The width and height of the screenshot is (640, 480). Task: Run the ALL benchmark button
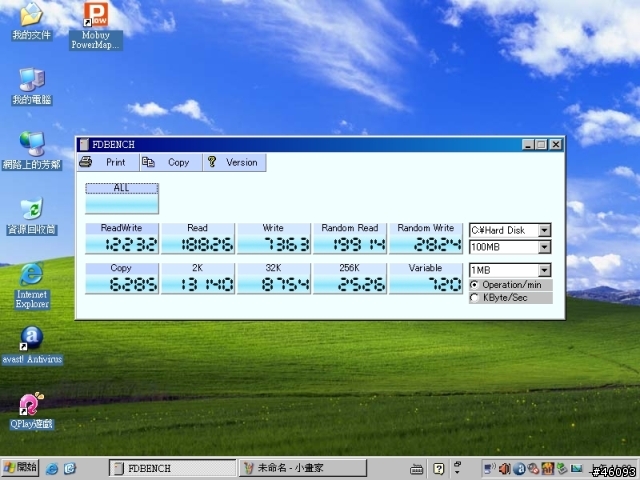(122, 198)
